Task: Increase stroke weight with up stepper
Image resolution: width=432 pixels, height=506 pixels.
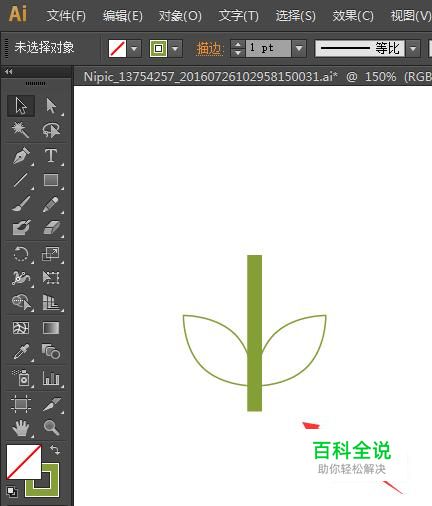Action: [238, 45]
